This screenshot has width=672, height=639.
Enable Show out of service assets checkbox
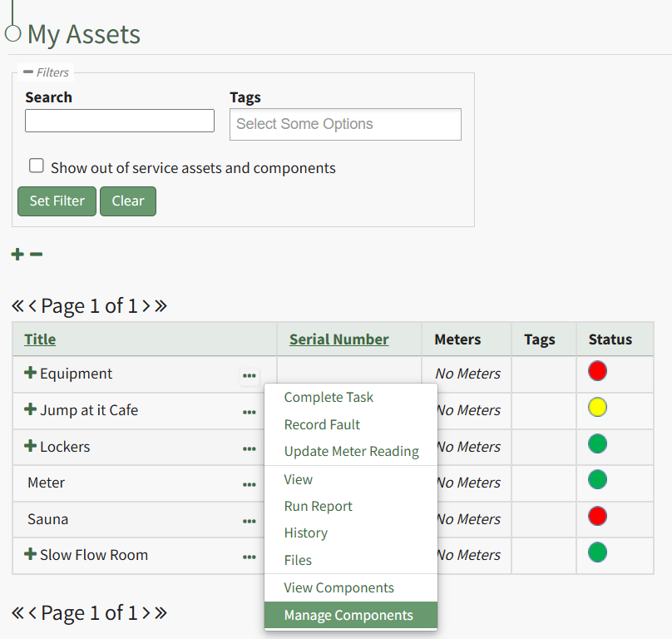37,166
